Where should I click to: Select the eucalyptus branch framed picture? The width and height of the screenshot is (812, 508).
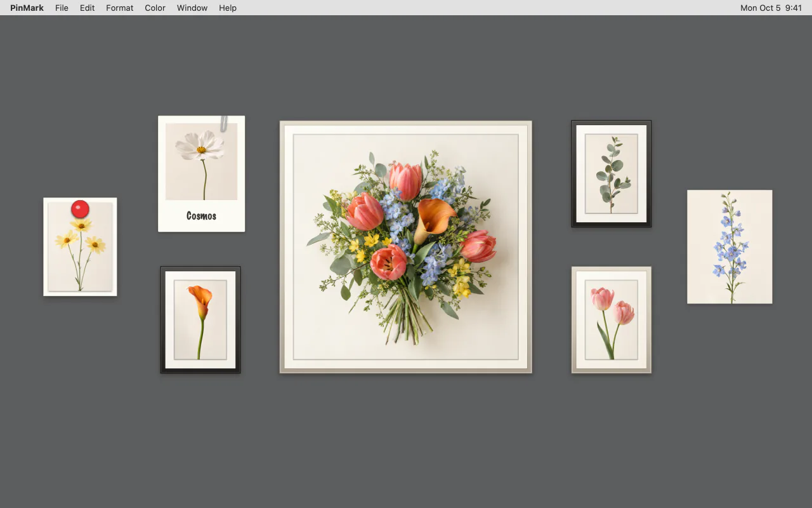coord(612,173)
